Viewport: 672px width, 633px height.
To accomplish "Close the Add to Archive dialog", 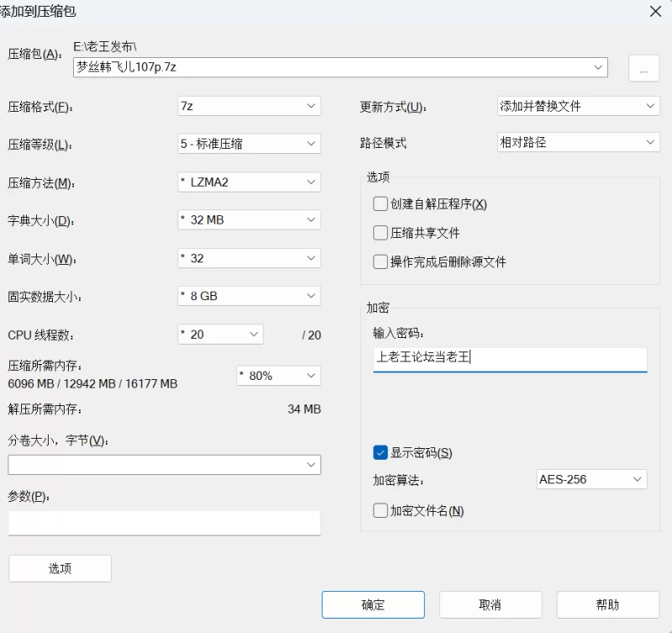I will click(x=655, y=11).
